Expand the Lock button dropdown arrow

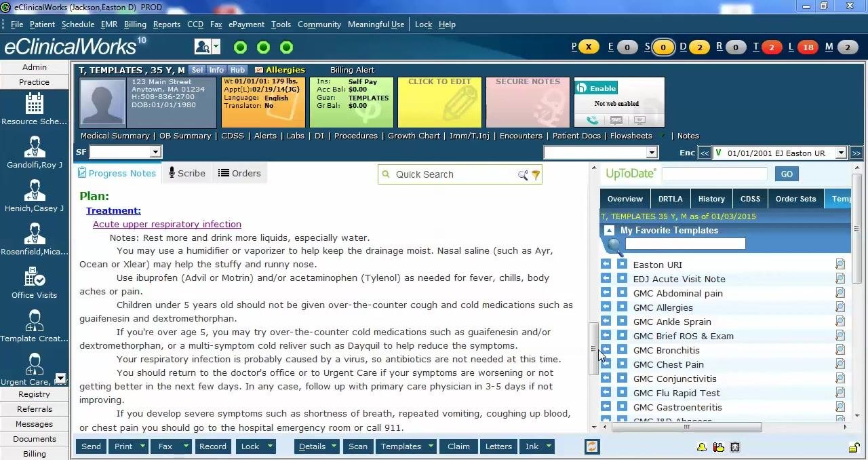point(270,446)
